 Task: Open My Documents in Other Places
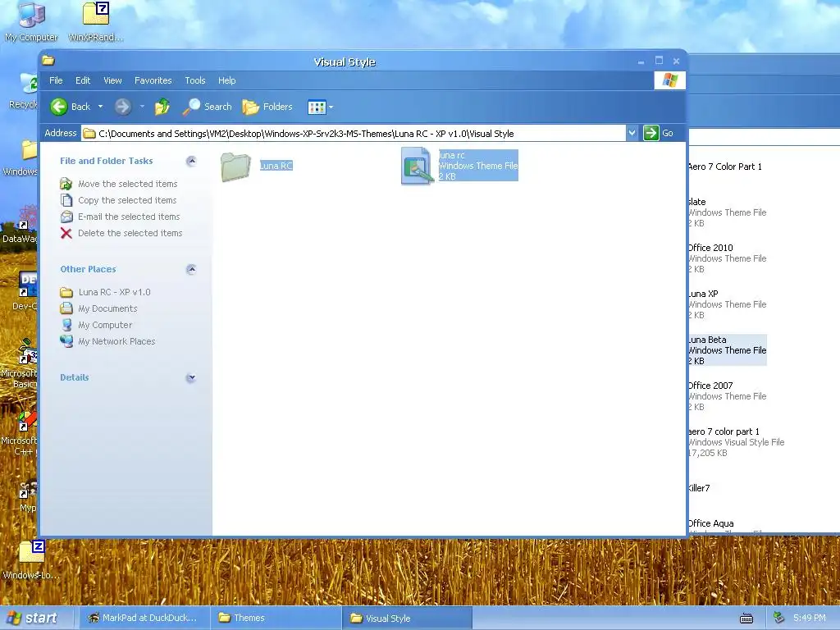point(107,308)
